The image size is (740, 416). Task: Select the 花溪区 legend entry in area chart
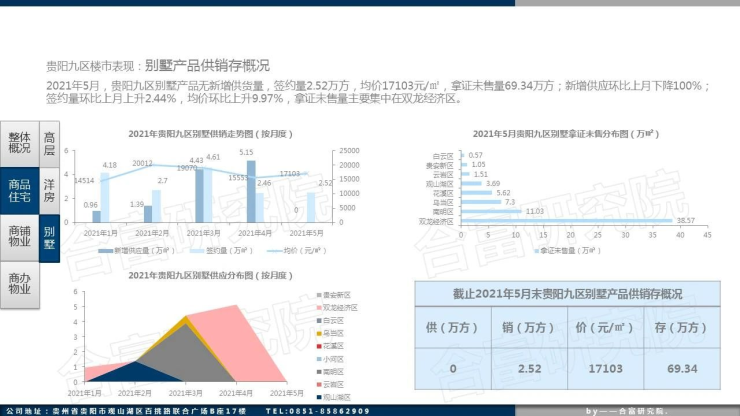tap(330, 346)
